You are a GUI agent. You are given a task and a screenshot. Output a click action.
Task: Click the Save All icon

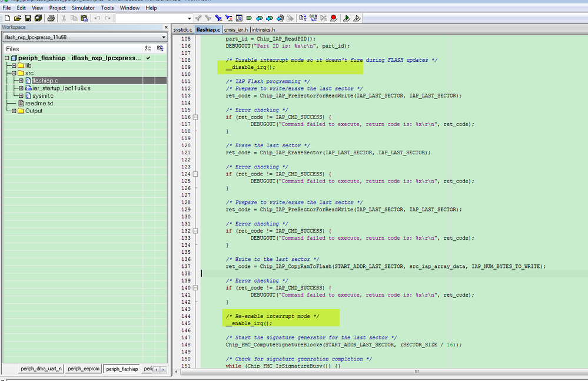click(38, 18)
